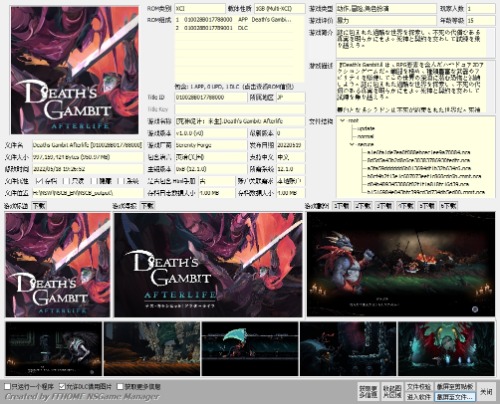Click the empty Title Key field

(240, 109)
